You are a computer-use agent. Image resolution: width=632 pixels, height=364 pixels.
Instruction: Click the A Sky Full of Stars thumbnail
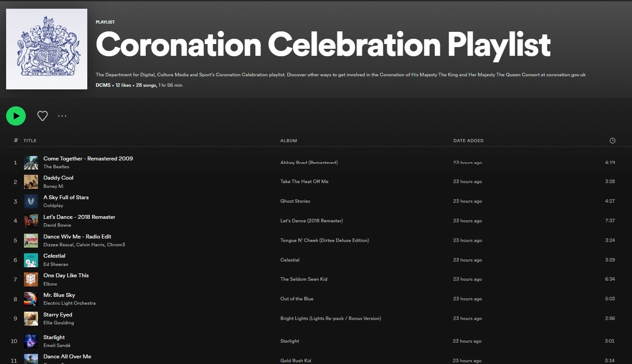point(31,201)
